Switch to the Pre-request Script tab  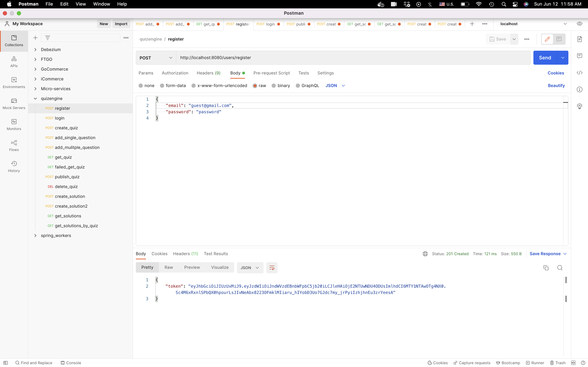(271, 73)
